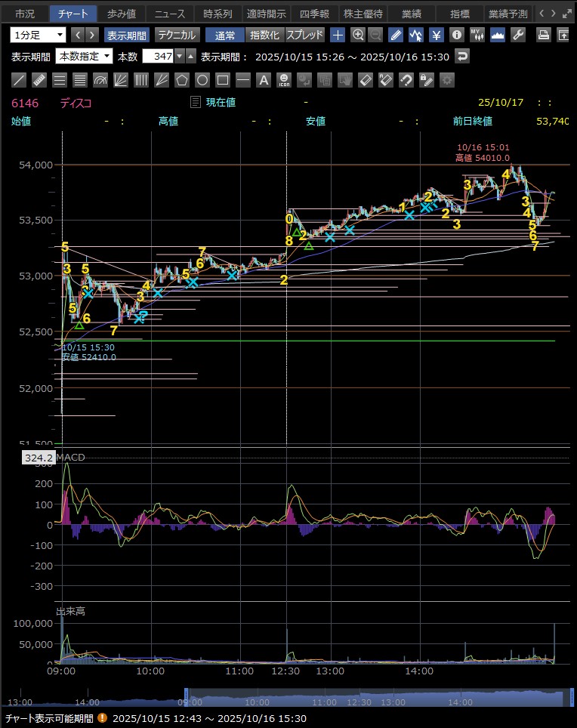Click the magnet snap icon
The image size is (577, 728).
(406, 80)
